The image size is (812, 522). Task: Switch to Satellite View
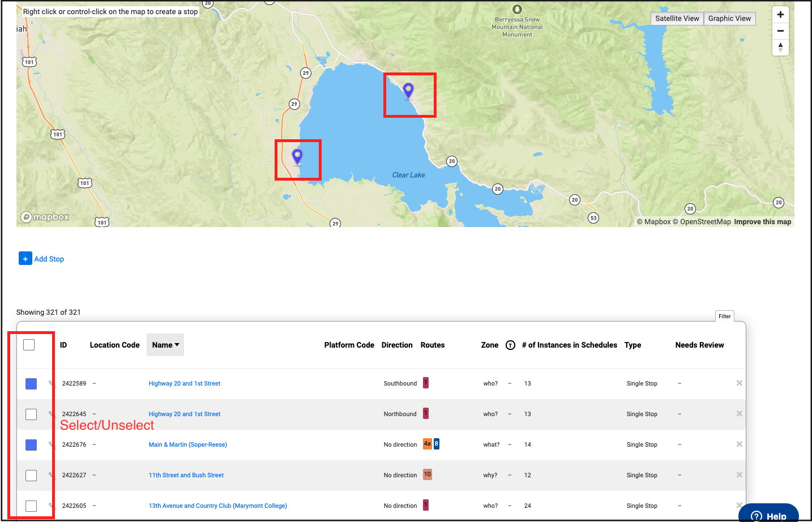tap(677, 19)
